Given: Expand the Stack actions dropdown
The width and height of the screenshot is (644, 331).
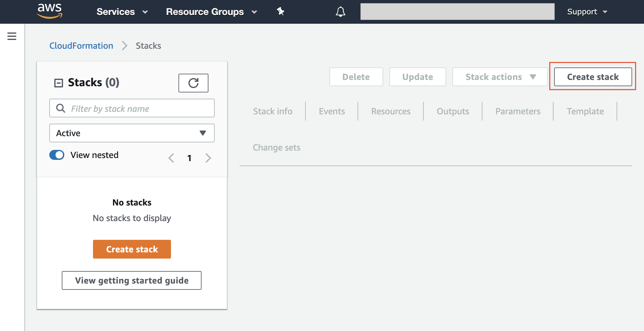Looking at the screenshot, I should pos(500,77).
